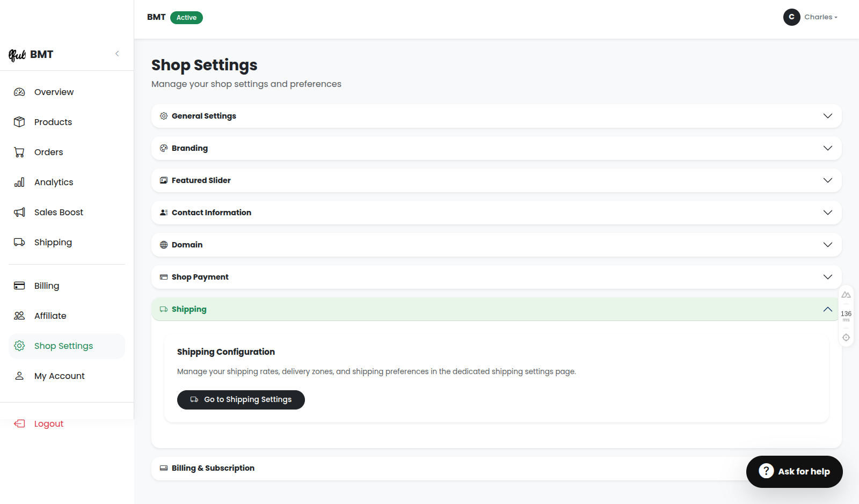Click the Shipping Configuration heading

(226, 352)
